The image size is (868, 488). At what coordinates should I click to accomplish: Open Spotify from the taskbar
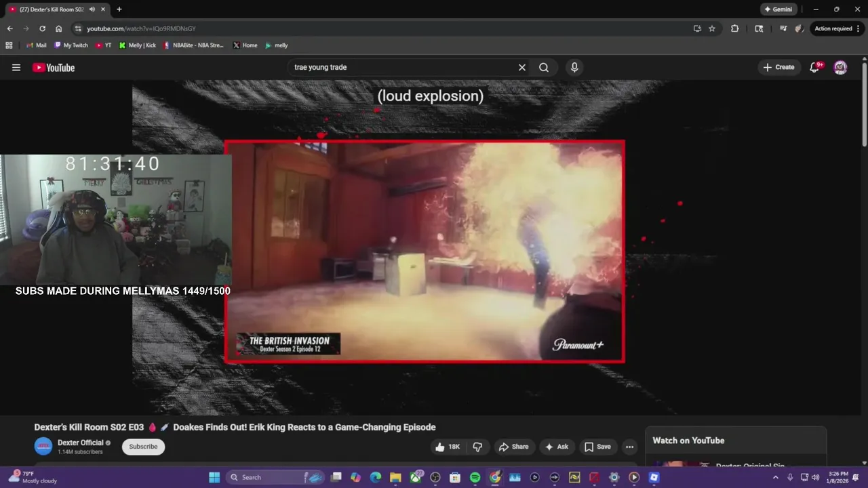475,477
